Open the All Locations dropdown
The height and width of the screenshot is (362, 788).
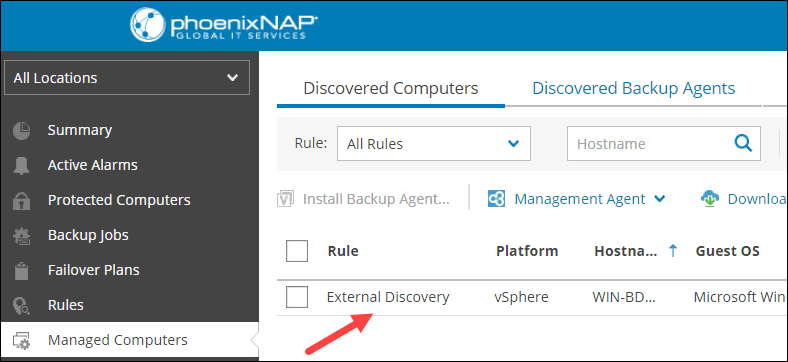127,77
